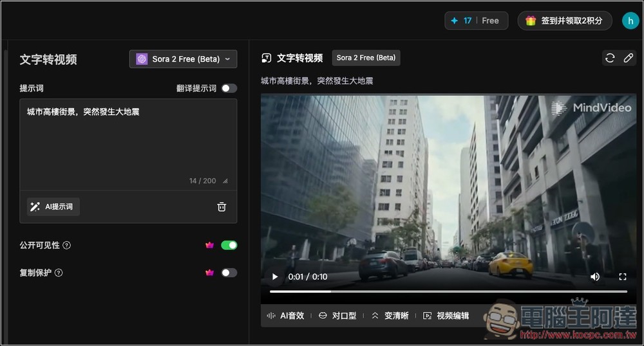Click the trash icon to clear prompt

tap(222, 207)
